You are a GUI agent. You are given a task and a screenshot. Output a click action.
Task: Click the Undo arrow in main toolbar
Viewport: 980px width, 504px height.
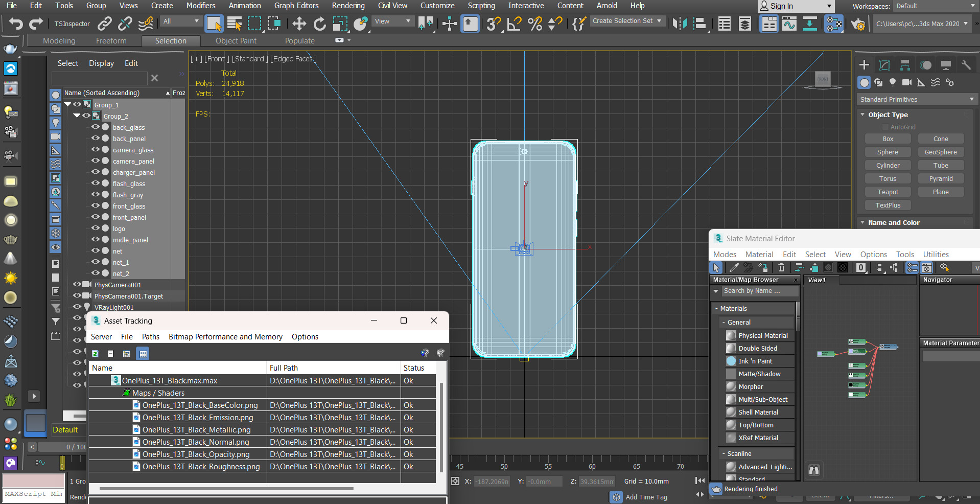pos(16,24)
